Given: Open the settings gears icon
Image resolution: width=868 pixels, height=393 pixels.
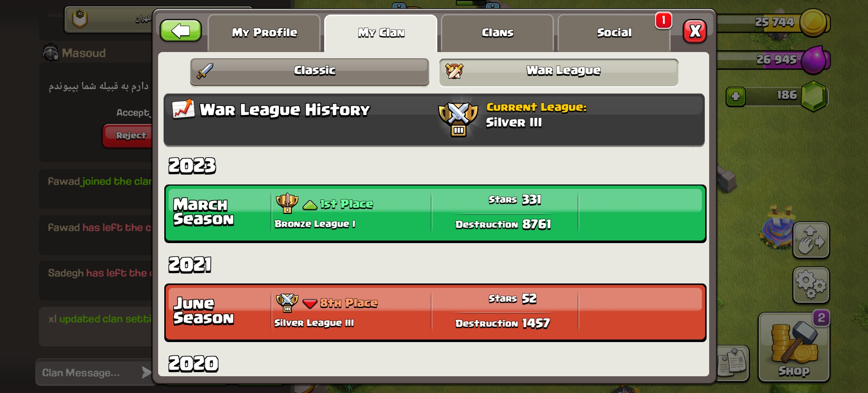Looking at the screenshot, I should 811,285.
